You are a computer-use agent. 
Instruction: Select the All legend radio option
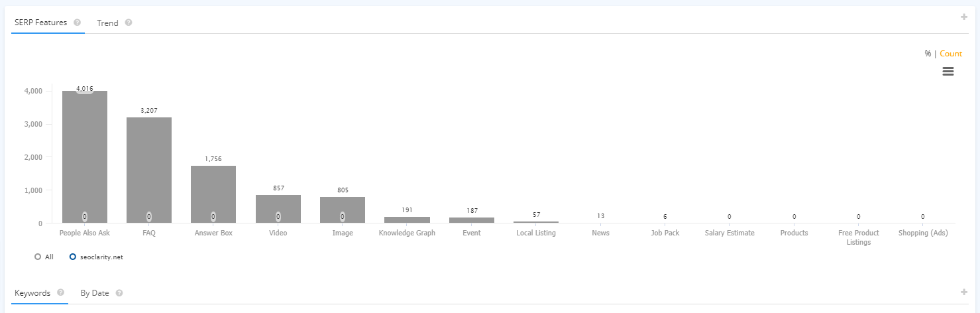coord(44,257)
